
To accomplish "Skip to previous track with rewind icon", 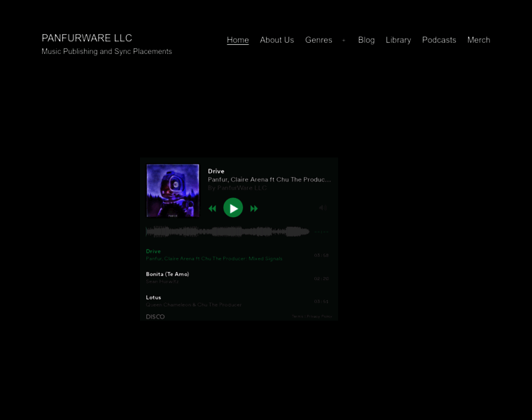I will pyautogui.click(x=212, y=209).
